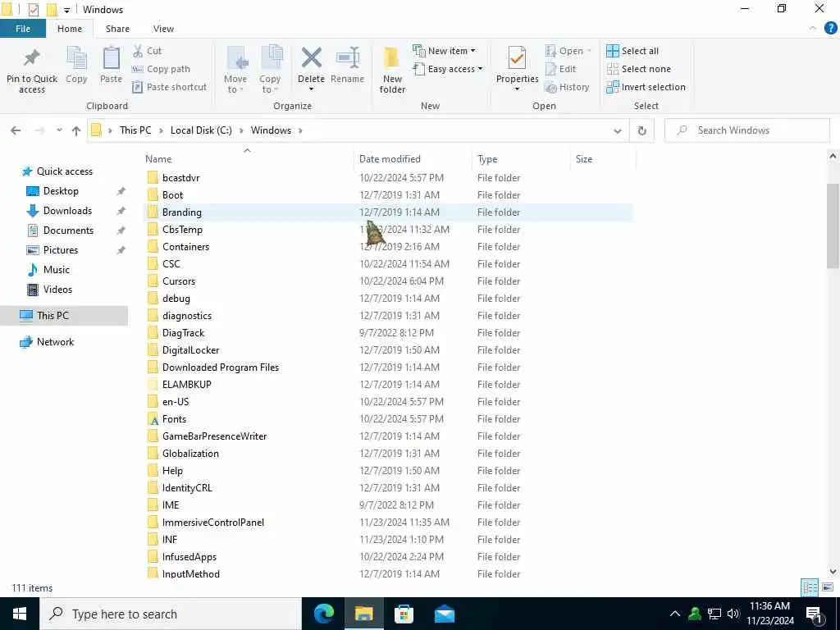Open the Properties dropdown arrow
This screenshot has width=840, height=630.
517,89
